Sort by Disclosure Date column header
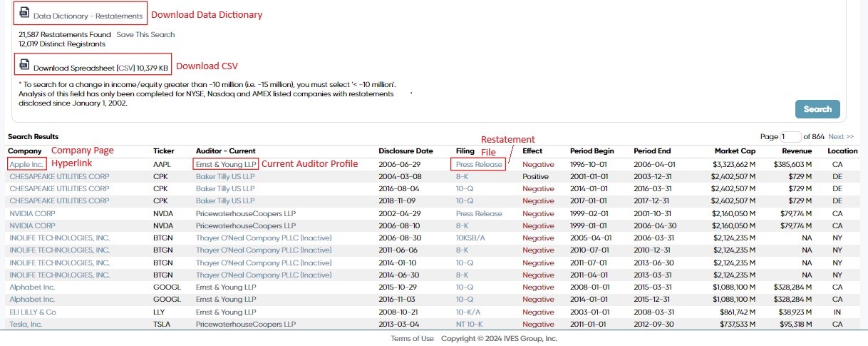 click(405, 151)
